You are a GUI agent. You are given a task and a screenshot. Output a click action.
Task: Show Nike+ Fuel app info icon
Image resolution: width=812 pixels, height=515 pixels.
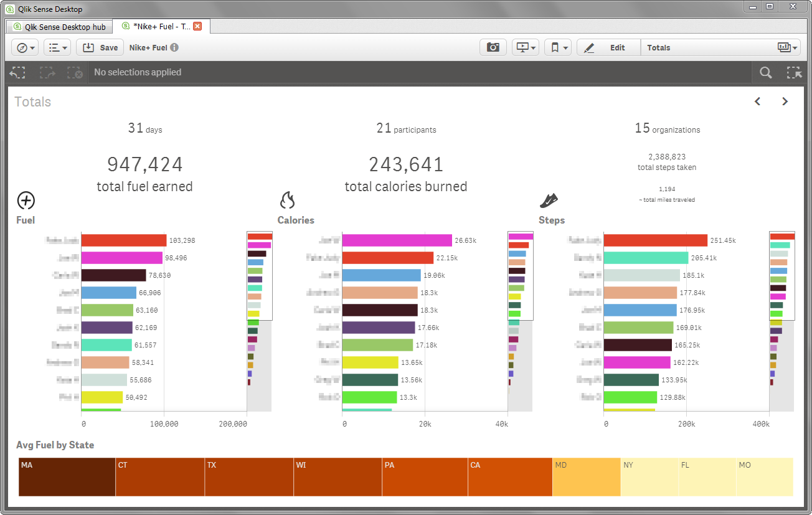pos(174,47)
